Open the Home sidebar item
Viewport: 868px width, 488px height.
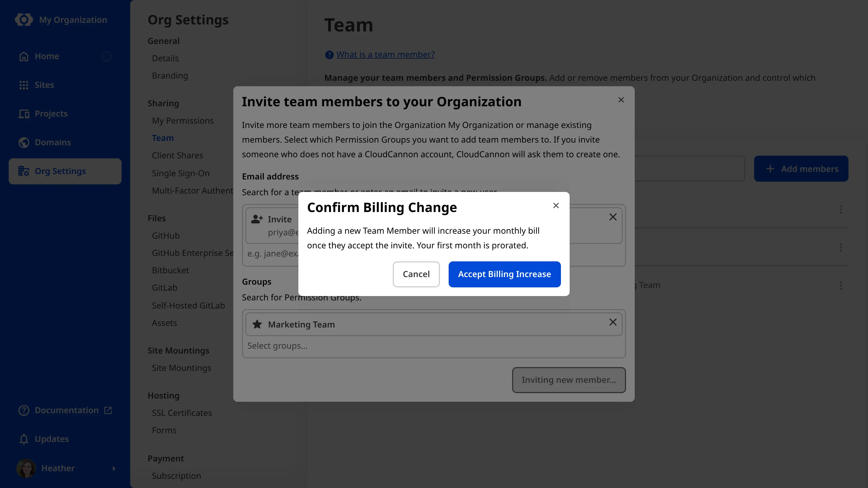(x=65, y=56)
